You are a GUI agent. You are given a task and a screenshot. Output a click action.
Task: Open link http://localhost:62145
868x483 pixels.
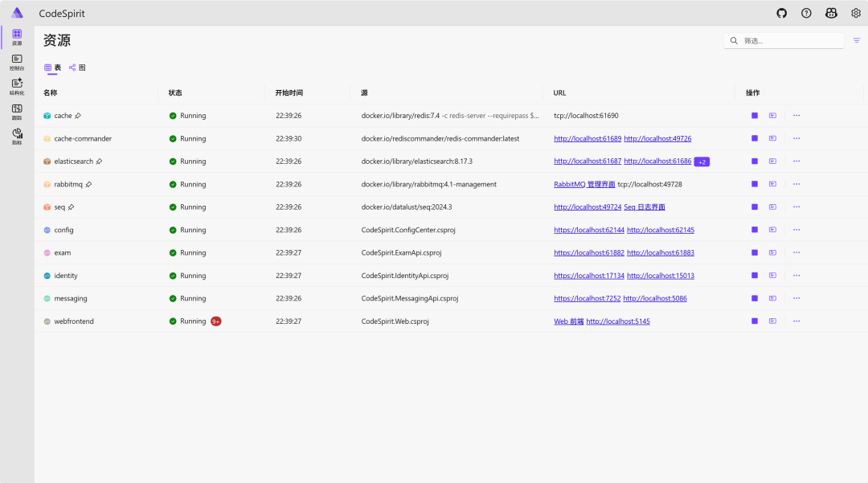click(x=661, y=230)
